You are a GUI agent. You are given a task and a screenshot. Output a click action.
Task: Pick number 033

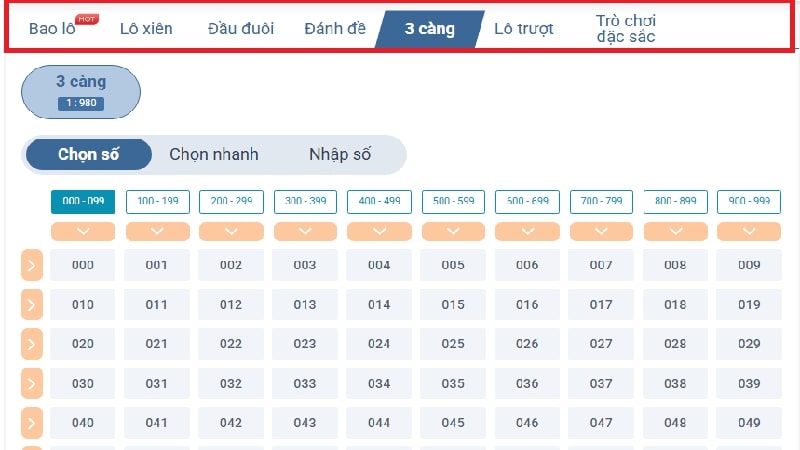305,383
